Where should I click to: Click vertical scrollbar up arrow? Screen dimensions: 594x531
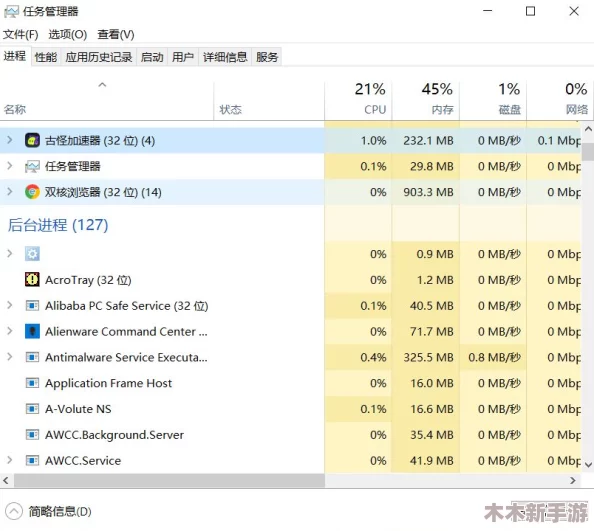click(588, 129)
